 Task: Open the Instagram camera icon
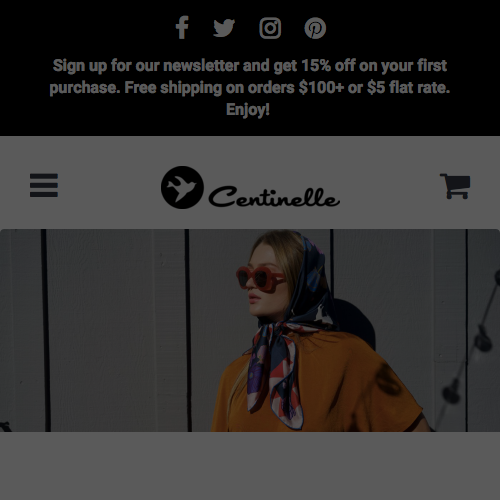coord(270,28)
